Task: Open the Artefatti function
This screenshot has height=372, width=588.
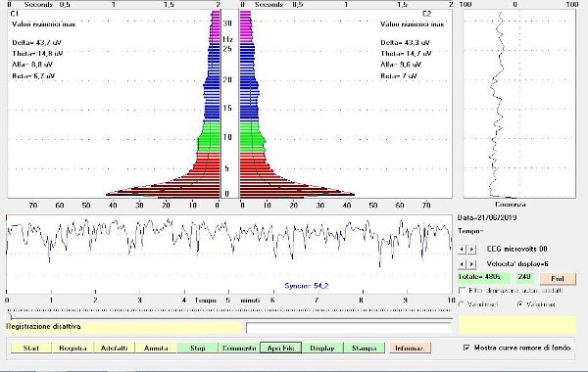Action: click(115, 349)
